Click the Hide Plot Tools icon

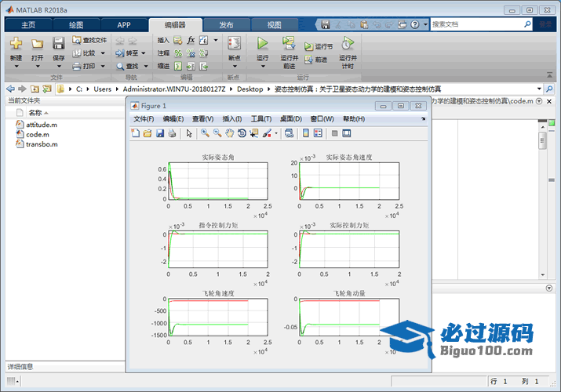(x=334, y=133)
